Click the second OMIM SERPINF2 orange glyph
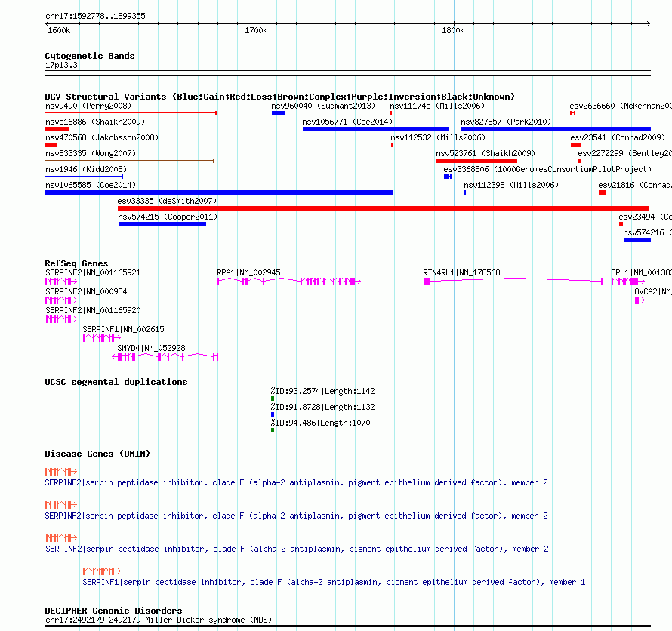 coord(61,505)
